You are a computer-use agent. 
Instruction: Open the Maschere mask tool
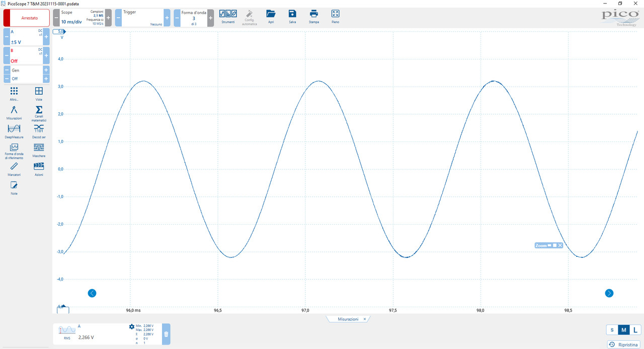click(39, 150)
